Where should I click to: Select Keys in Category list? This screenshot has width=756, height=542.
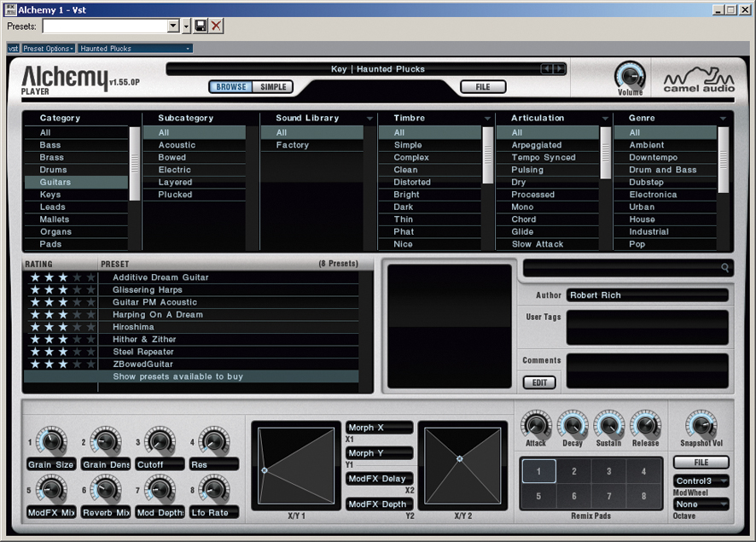pyautogui.click(x=76, y=195)
